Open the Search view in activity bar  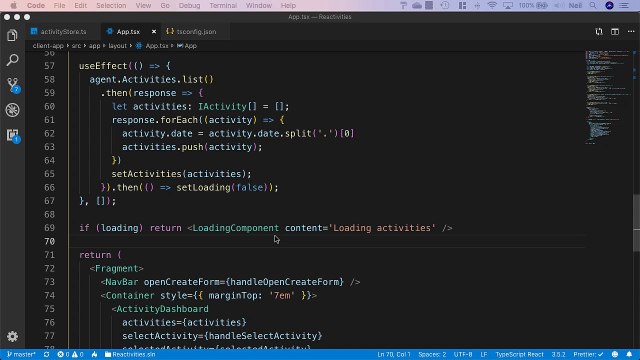tap(12, 60)
